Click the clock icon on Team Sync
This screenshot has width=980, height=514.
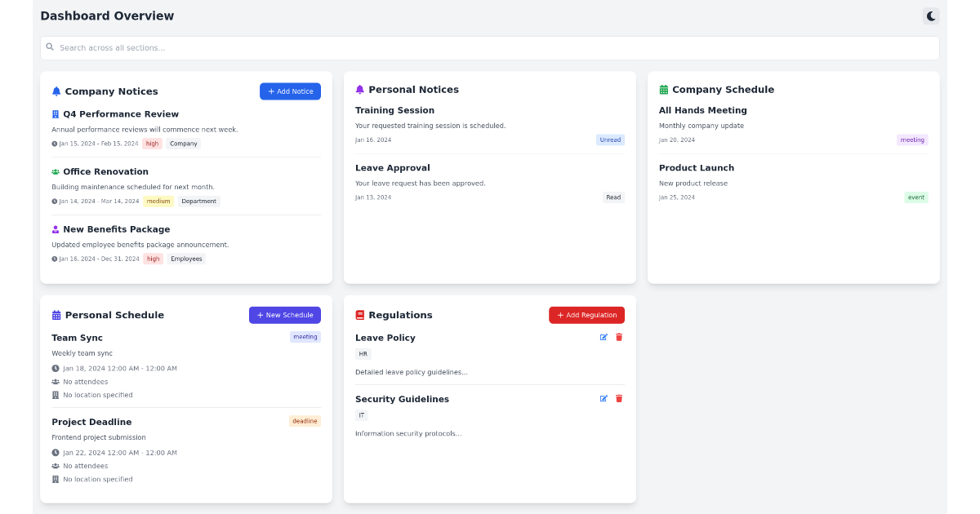[56, 368]
